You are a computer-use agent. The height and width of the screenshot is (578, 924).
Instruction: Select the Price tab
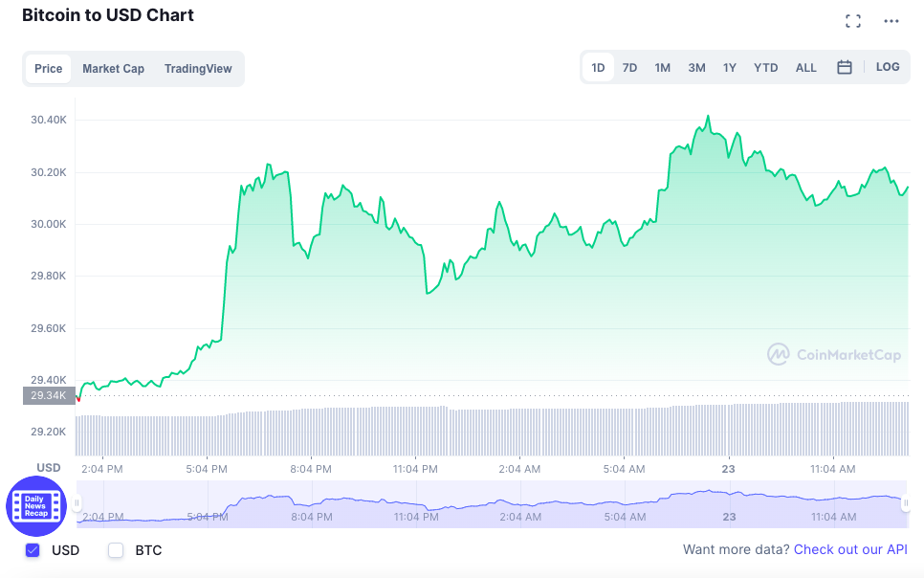[49, 68]
